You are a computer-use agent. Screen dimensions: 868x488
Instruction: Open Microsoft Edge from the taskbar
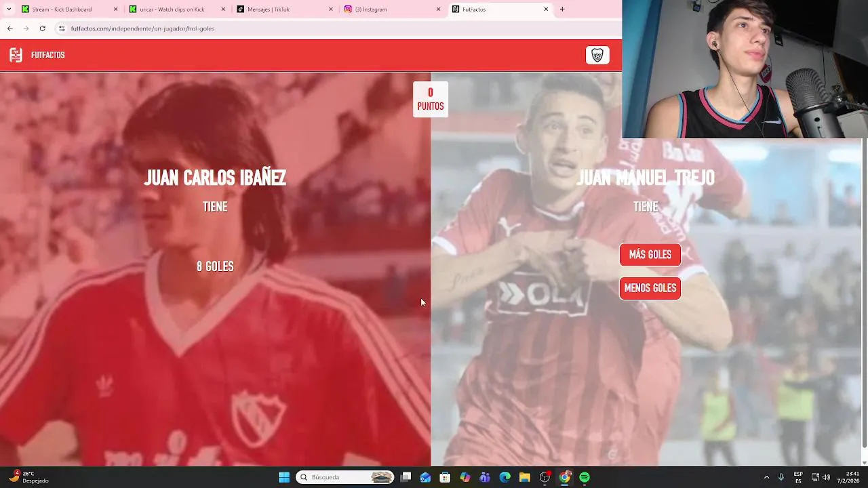(505, 477)
